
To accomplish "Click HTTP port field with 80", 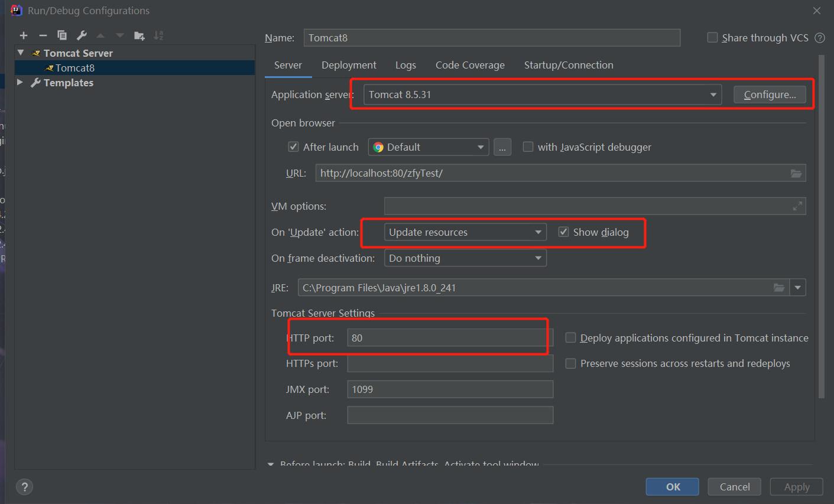I will click(450, 338).
